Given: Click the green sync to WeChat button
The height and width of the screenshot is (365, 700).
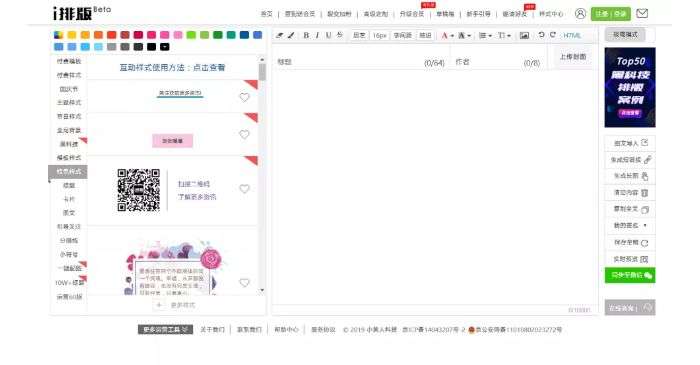Looking at the screenshot, I should [630, 275].
